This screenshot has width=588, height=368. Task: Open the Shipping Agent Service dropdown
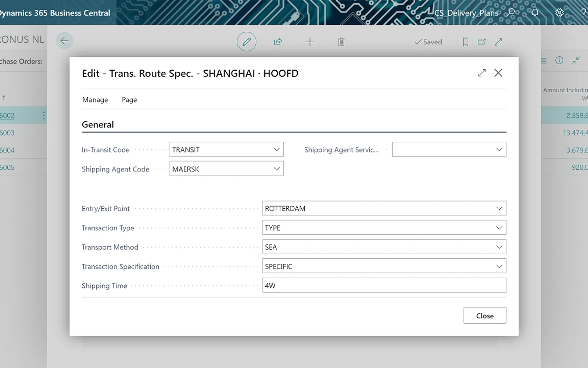[499, 149]
